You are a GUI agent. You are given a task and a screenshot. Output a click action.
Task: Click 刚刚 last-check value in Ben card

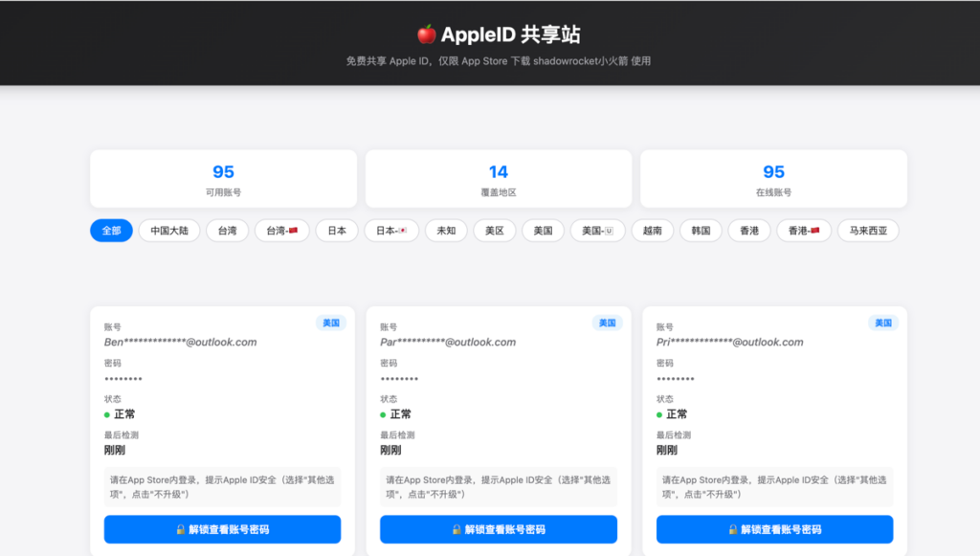tap(115, 450)
